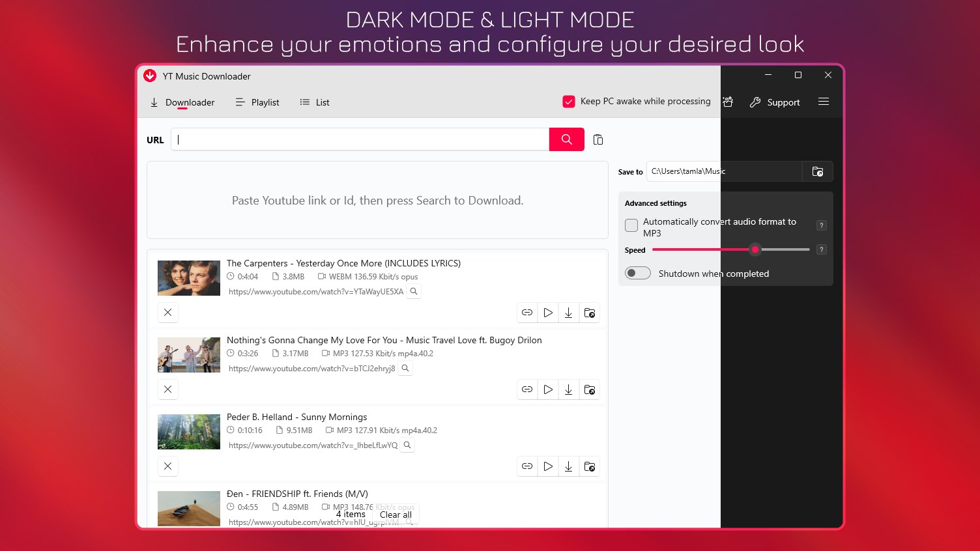Click the red magnifier Search icon
Screen dimensions: 980x551
566,139
